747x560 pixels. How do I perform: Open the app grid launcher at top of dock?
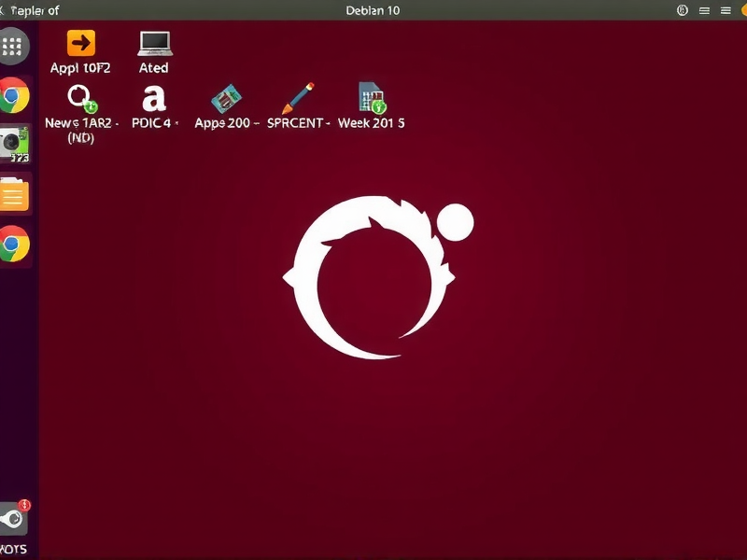pos(13,44)
